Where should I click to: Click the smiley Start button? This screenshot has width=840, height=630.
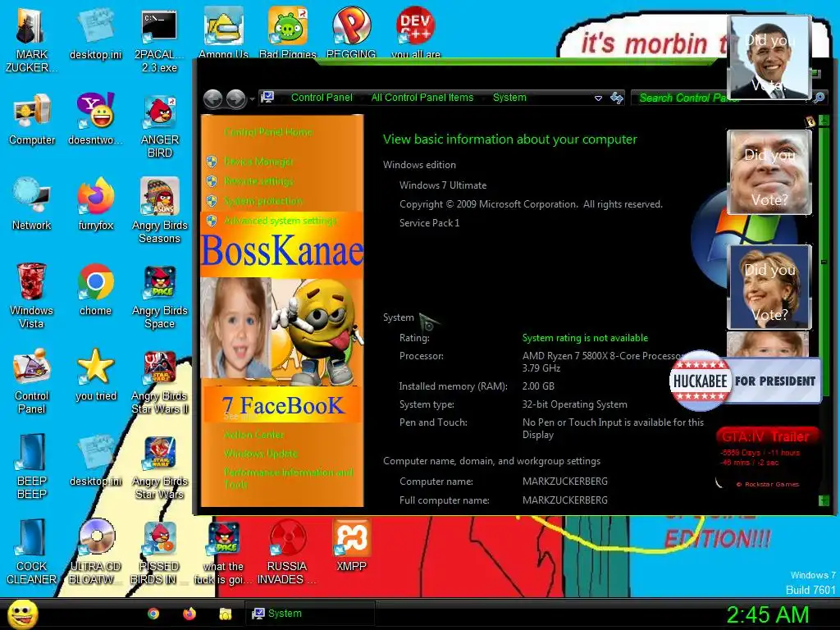click(22, 614)
